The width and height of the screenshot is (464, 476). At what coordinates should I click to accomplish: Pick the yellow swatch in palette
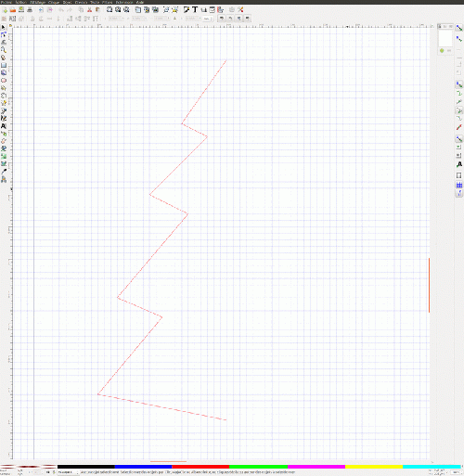point(374,467)
